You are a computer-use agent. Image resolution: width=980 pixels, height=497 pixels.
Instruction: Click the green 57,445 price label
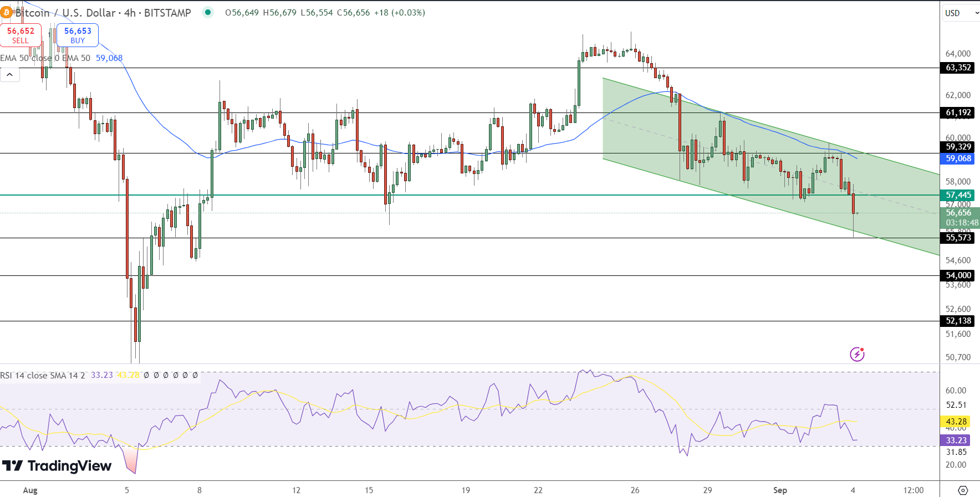click(x=958, y=195)
